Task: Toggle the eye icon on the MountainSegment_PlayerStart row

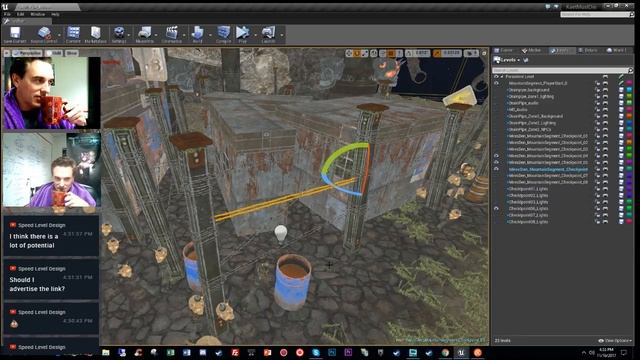Action: 496,83
